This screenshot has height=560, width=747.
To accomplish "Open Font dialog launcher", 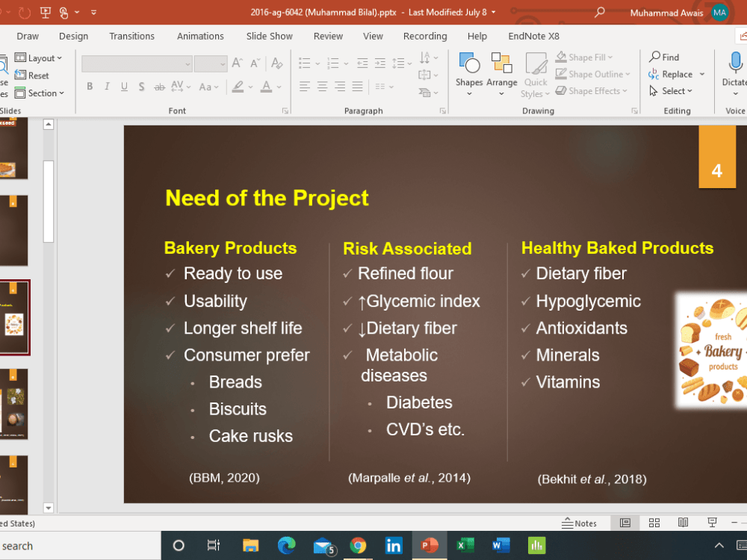I will pos(285,111).
